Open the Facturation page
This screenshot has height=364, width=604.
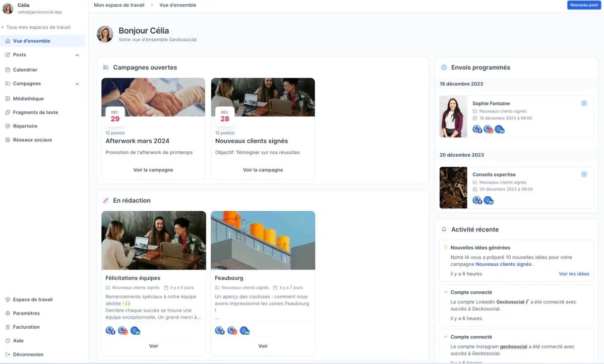(26, 327)
